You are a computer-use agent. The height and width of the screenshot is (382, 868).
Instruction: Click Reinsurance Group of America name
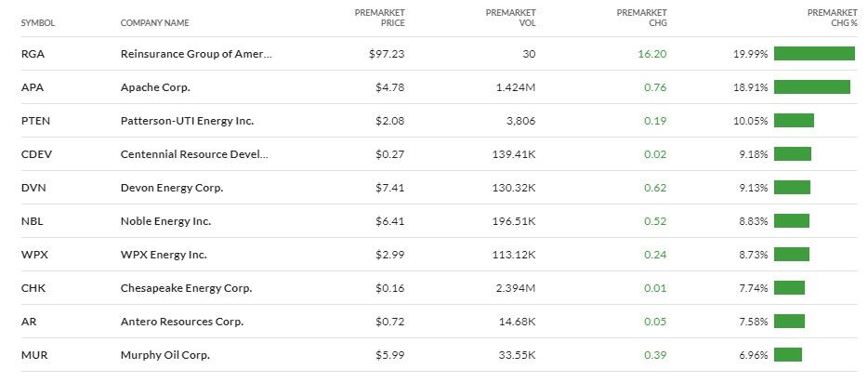[196, 54]
